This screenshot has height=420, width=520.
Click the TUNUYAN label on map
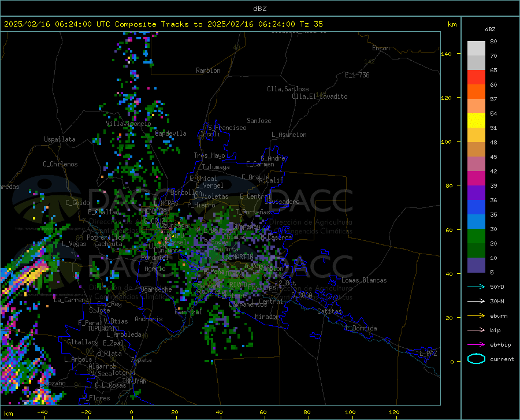click(x=134, y=381)
